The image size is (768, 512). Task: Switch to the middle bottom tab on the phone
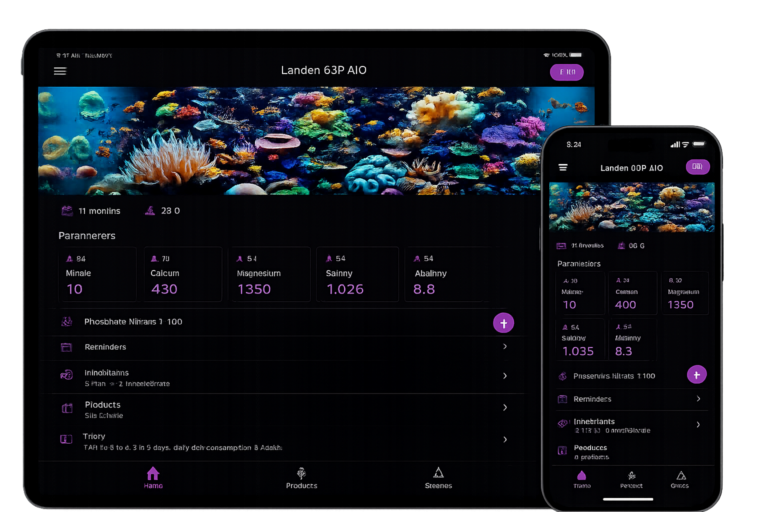631,480
